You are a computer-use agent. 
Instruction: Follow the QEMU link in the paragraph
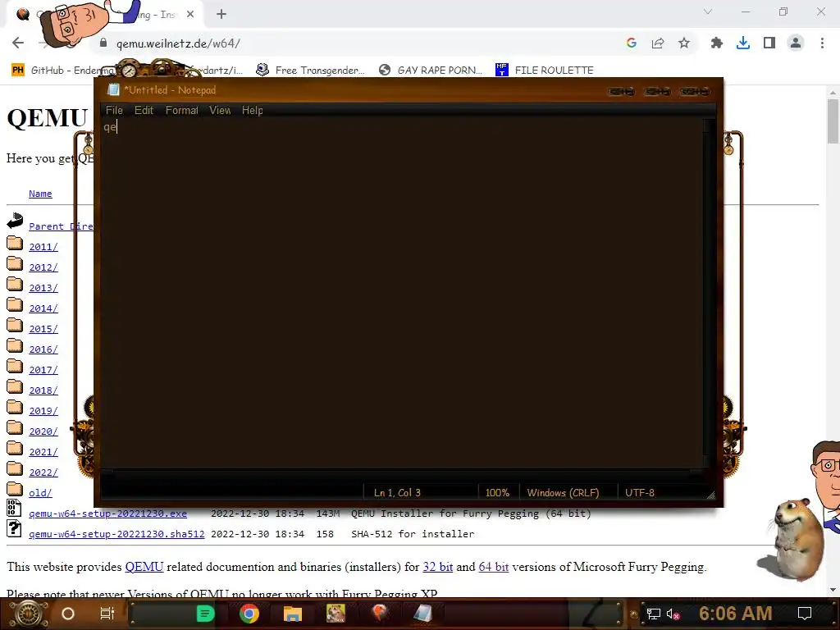pos(144,567)
